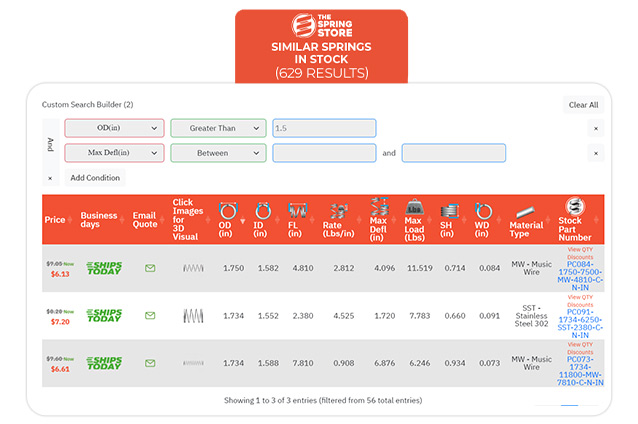Click Ships Today badge in $7.20 row
The image size is (638, 424).
pyautogui.click(x=104, y=315)
